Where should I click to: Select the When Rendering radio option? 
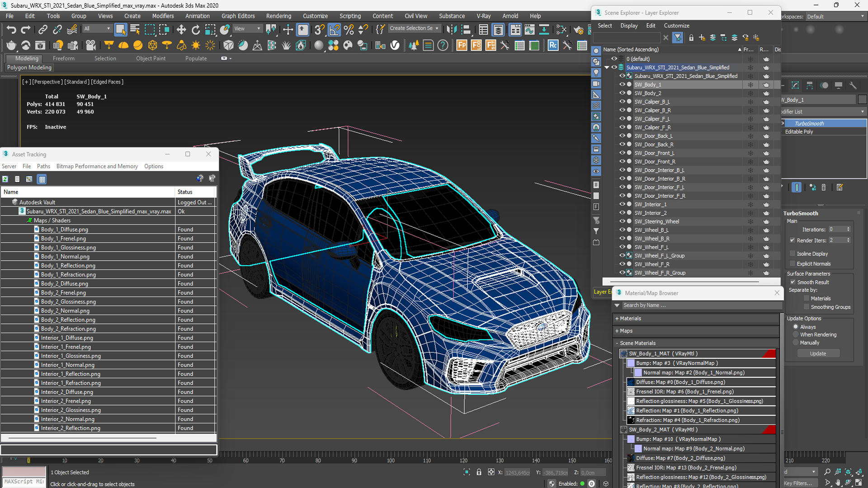pos(796,335)
